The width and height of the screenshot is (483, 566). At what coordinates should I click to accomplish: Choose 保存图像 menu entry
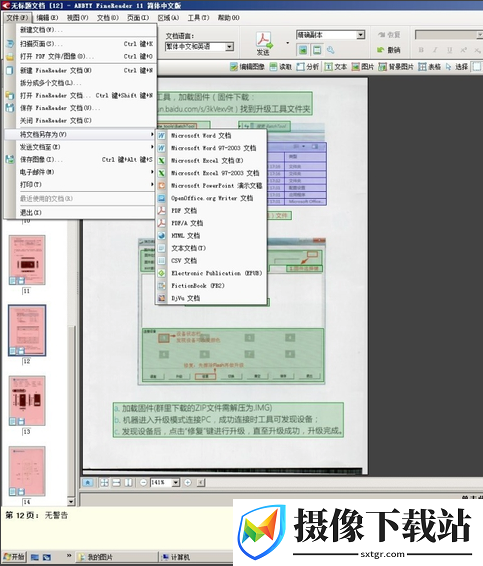[80, 160]
